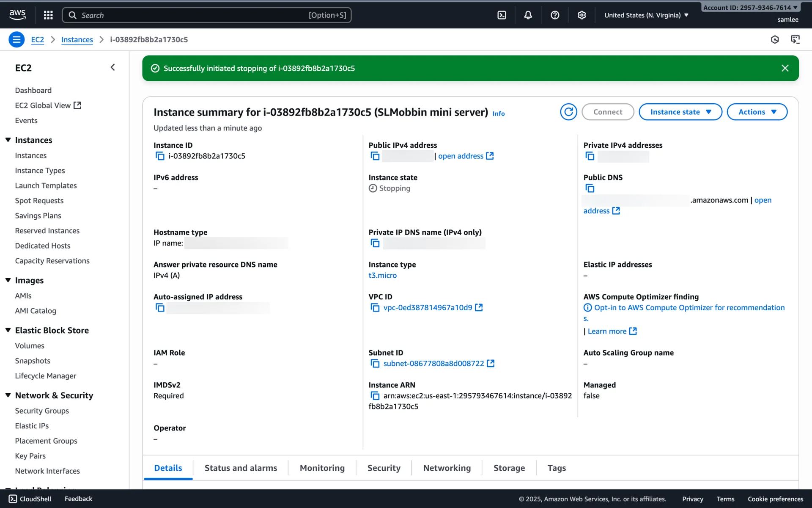Open the notifications bell
This screenshot has height=508, width=812.
[528, 15]
